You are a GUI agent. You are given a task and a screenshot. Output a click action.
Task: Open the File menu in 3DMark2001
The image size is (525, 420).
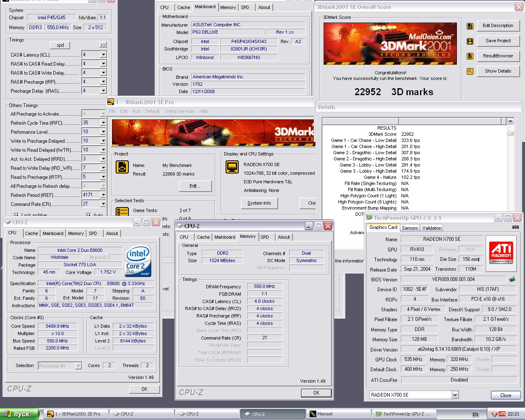(112, 111)
